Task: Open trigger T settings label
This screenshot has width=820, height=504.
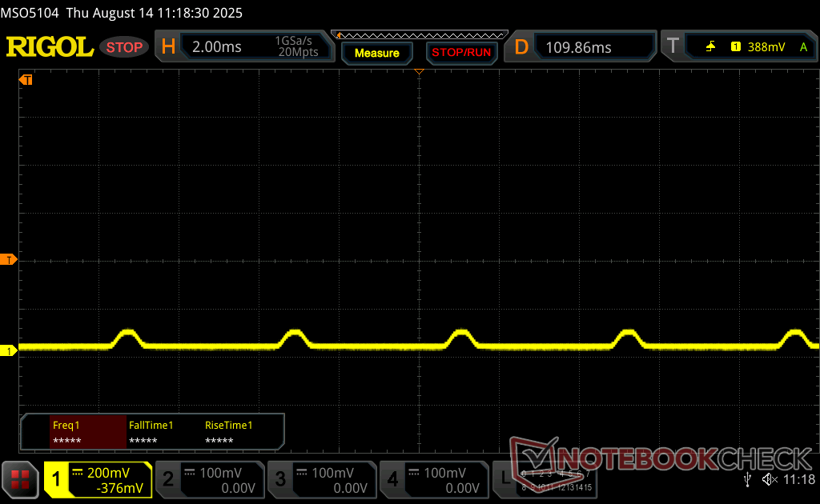Action: coord(673,46)
